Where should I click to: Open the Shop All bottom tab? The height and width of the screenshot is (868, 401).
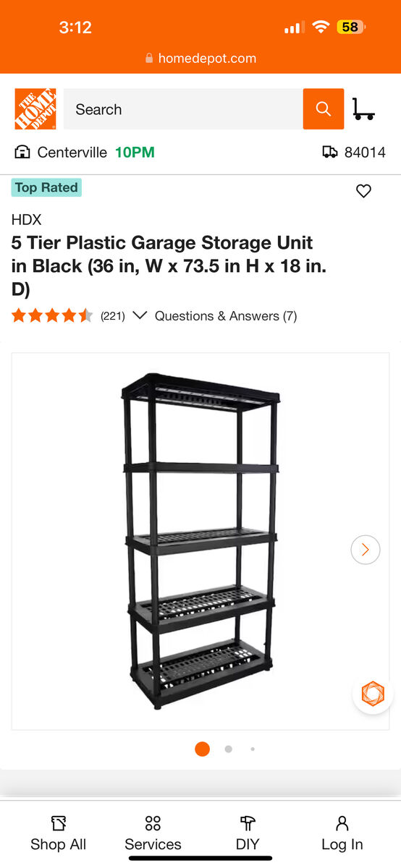point(58,834)
